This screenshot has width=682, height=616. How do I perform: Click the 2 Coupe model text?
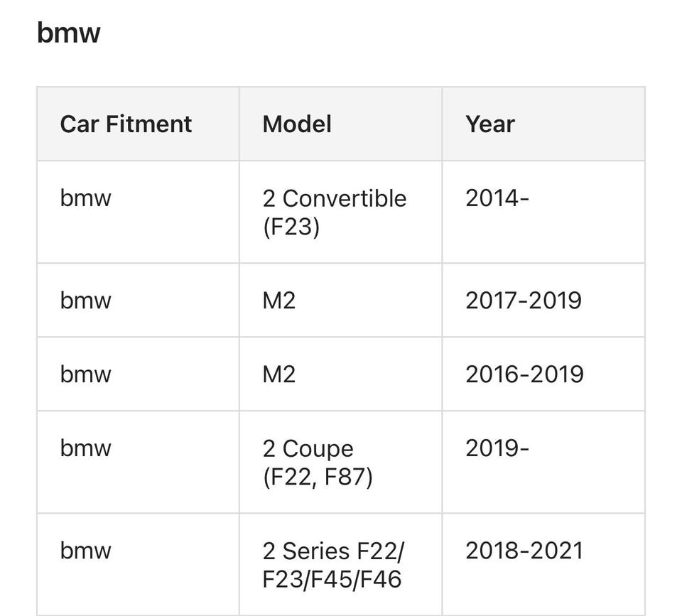point(308,448)
